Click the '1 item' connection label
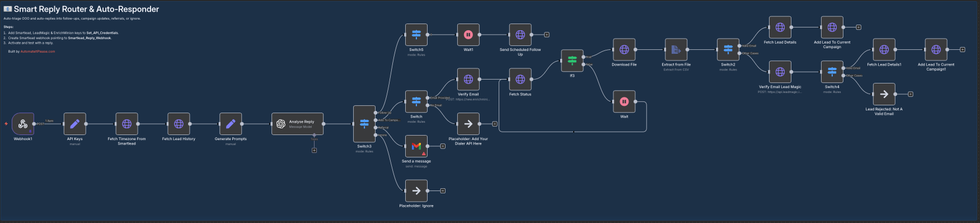 click(x=49, y=120)
